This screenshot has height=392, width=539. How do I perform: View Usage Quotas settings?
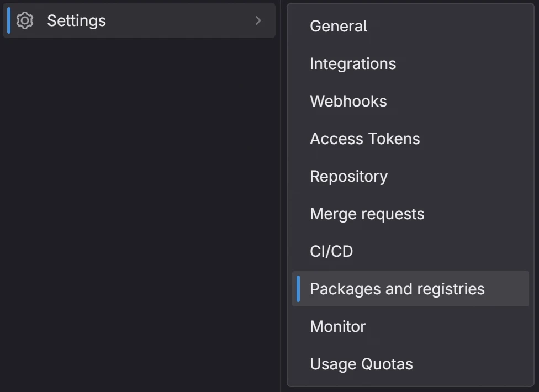(361, 364)
